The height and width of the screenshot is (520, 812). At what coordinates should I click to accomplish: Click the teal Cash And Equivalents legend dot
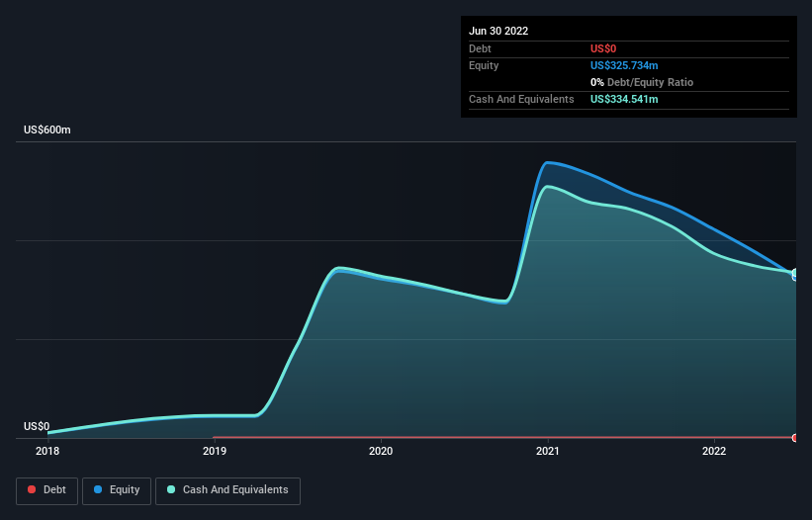(x=171, y=489)
